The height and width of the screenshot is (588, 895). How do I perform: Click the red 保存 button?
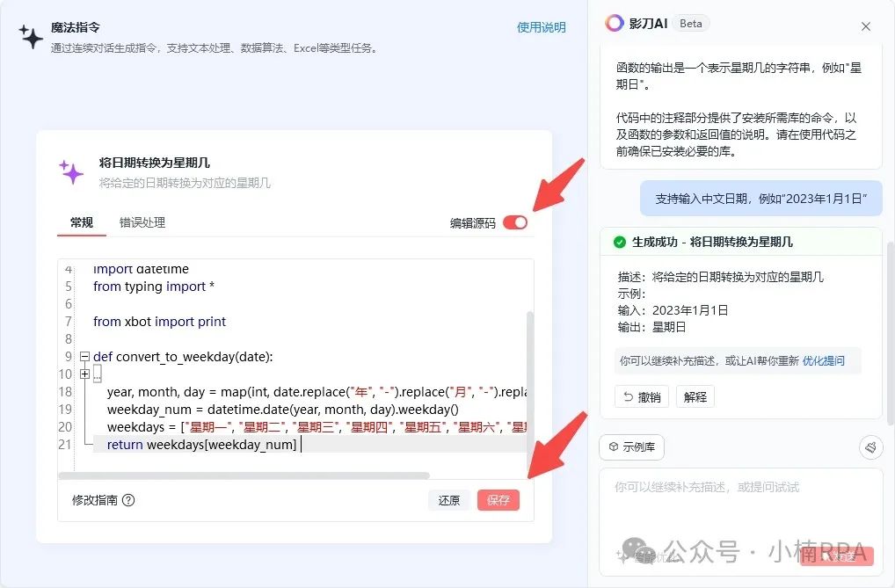(x=498, y=499)
